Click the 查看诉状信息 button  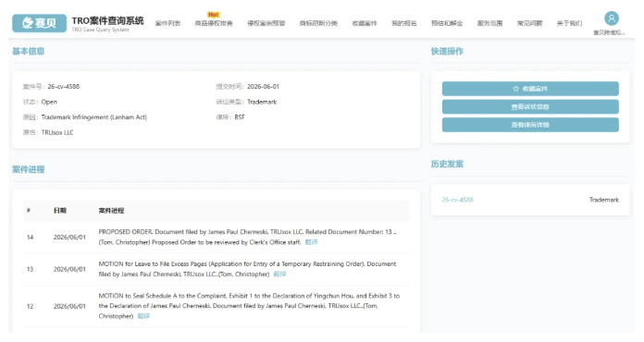[x=530, y=106]
